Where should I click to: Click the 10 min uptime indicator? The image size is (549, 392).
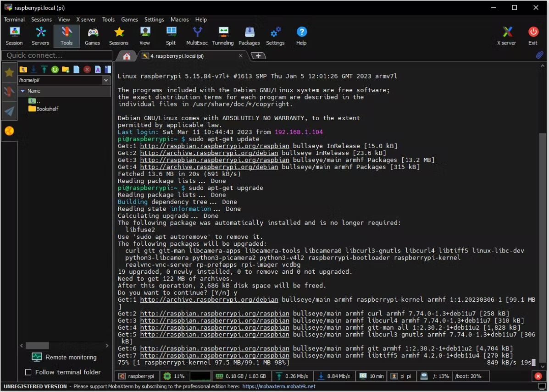pyautogui.click(x=372, y=376)
